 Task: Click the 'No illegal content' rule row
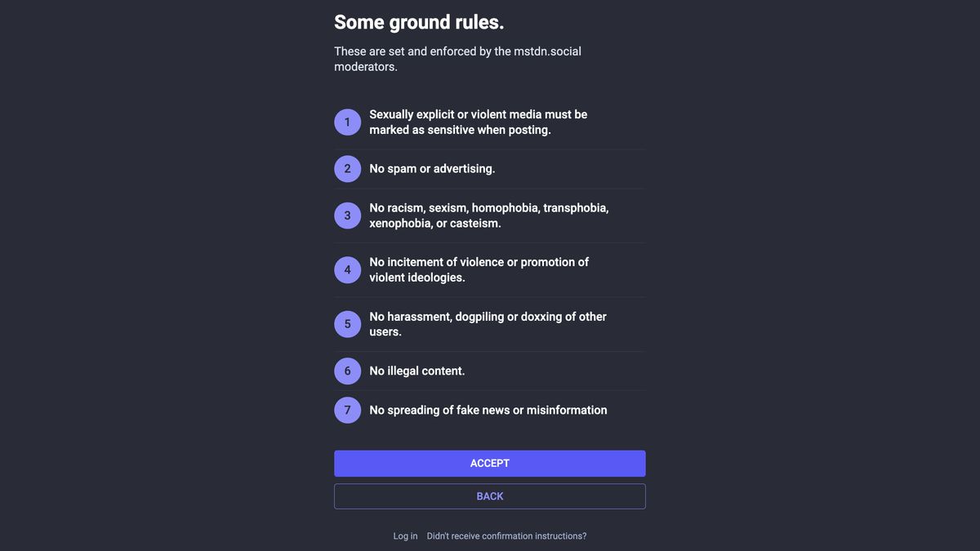[416, 371]
